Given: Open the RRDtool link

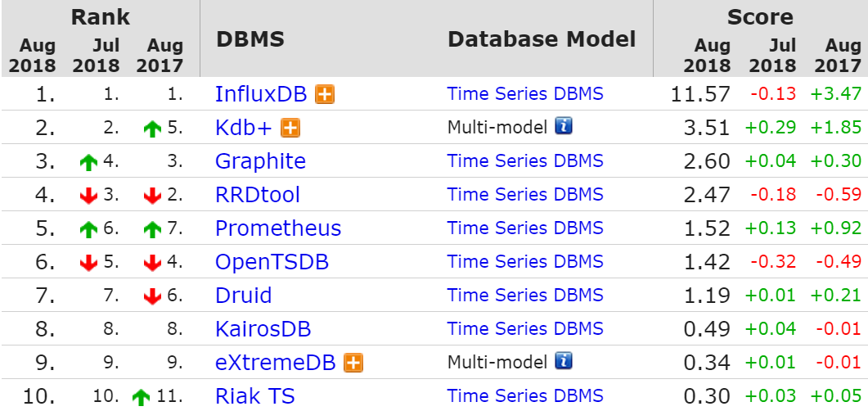Looking at the screenshot, I should click(257, 195).
